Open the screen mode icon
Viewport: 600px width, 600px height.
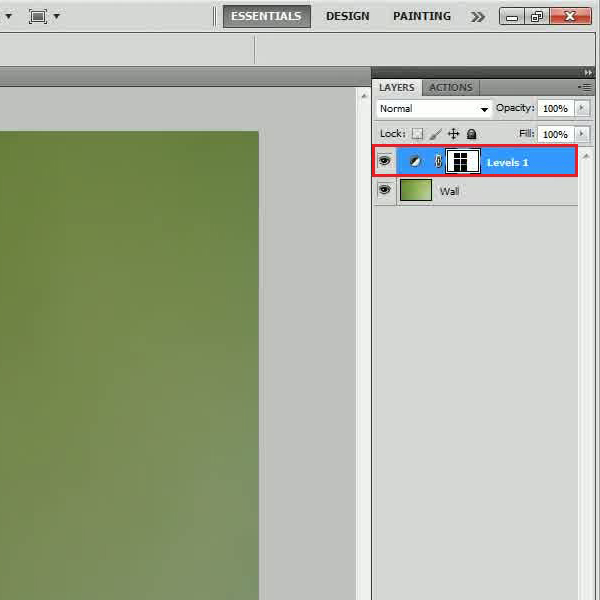tap(38, 16)
